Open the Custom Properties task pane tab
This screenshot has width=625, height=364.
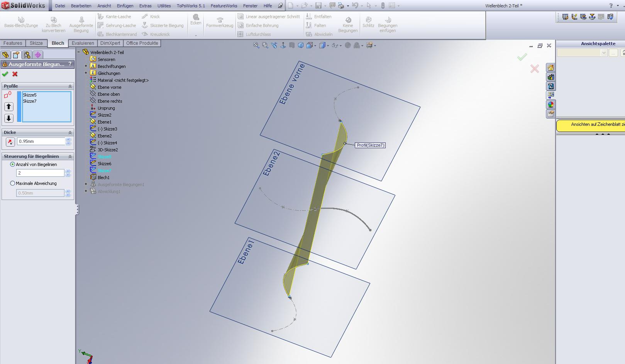(550, 114)
